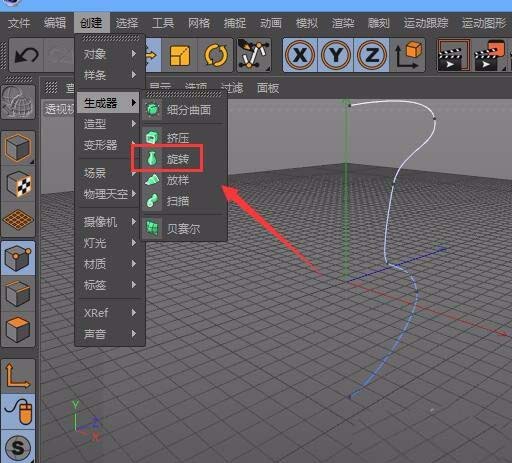
Task: Open 雕刻 menu
Action: point(379,23)
